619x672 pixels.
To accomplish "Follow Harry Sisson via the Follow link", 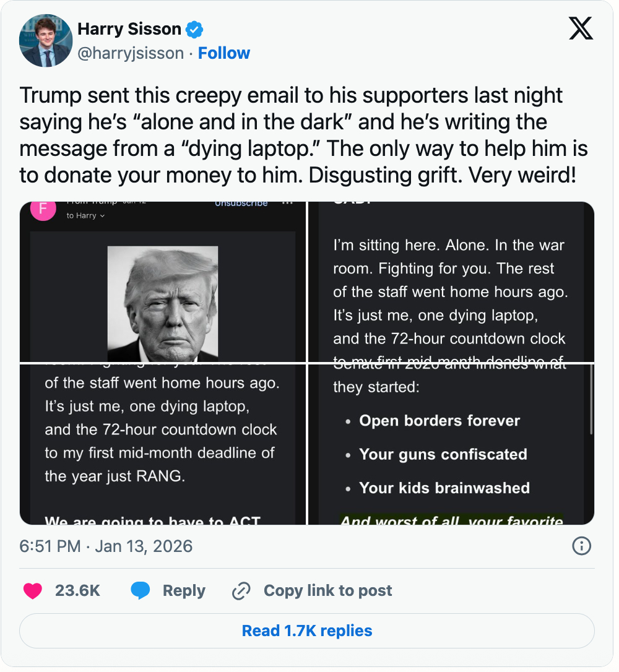I will coord(223,53).
